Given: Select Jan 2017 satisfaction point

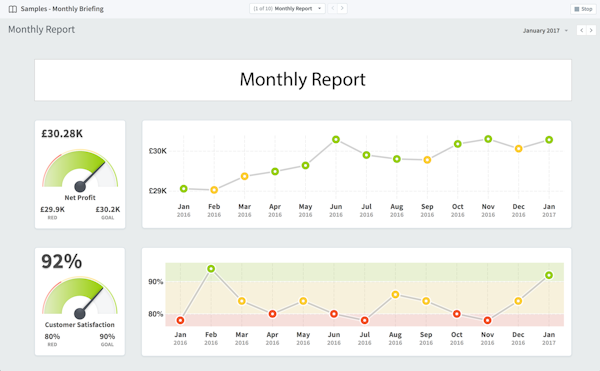Looking at the screenshot, I should pos(549,275).
